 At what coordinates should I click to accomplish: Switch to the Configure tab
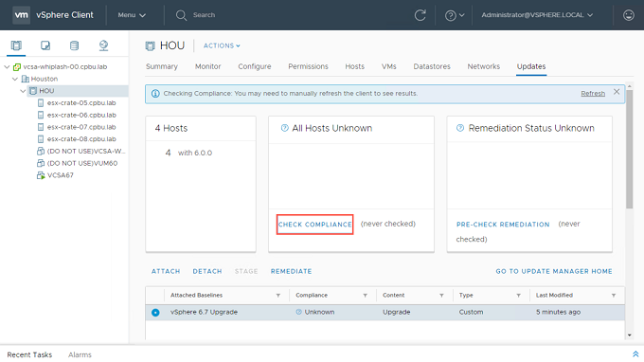pyautogui.click(x=255, y=66)
